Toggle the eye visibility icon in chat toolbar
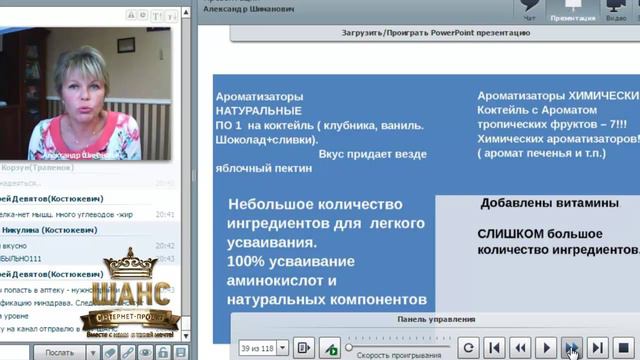This screenshot has width=640, height=360. 145,353
